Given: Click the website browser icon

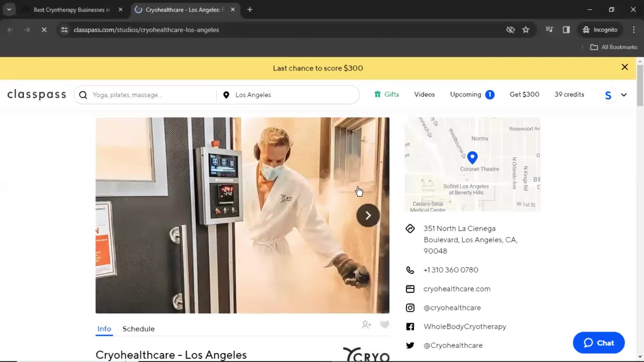Looking at the screenshot, I should coord(410,289).
